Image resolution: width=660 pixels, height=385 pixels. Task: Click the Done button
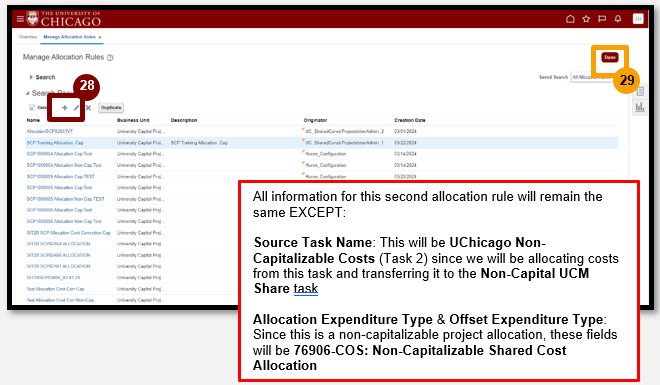(x=609, y=57)
